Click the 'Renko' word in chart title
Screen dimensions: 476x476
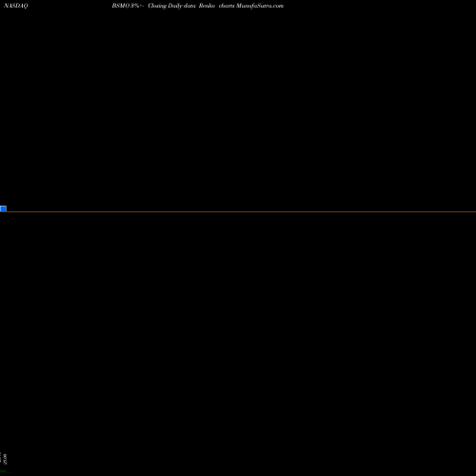tap(207, 6)
